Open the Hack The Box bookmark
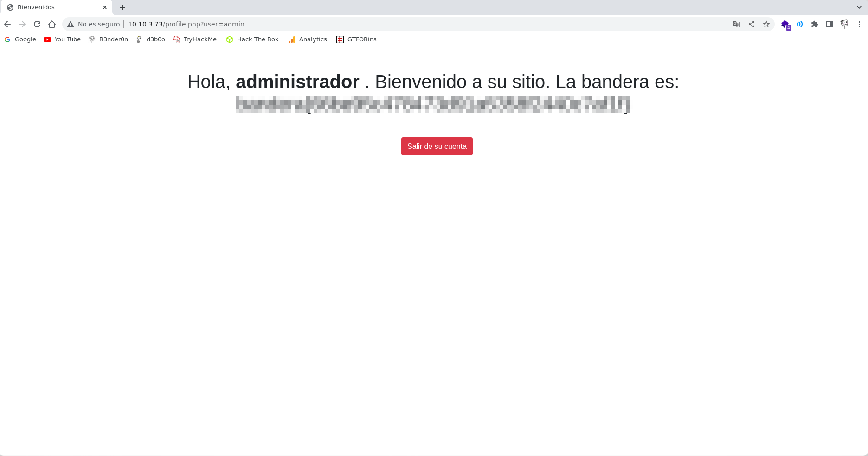The height and width of the screenshot is (456, 868). coord(252,39)
